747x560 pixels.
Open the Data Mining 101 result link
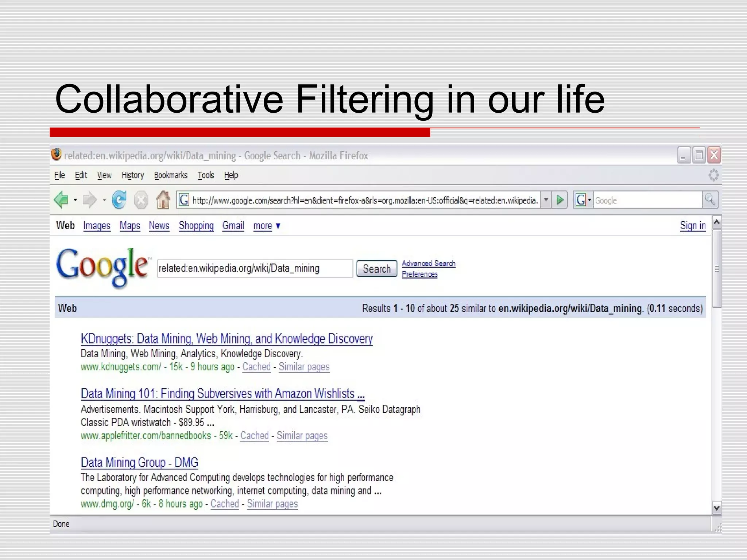[x=222, y=394]
